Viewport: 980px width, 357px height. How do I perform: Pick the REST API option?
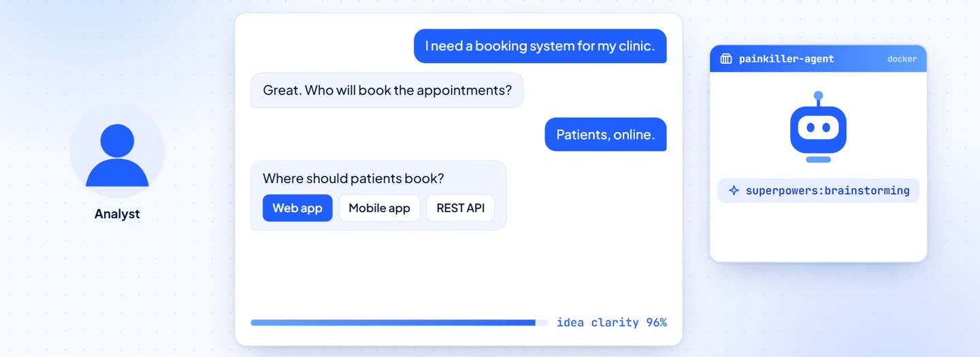(x=461, y=208)
